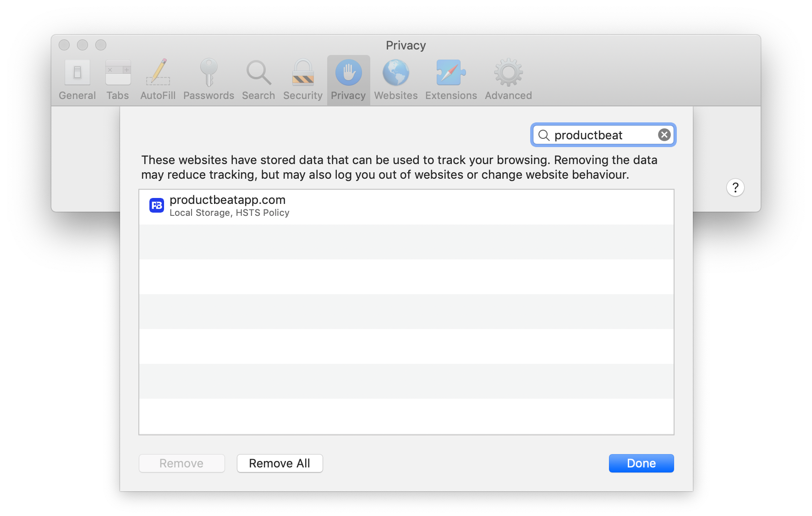812x516 pixels.
Task: Open the Tabs preferences icon
Action: tap(118, 72)
